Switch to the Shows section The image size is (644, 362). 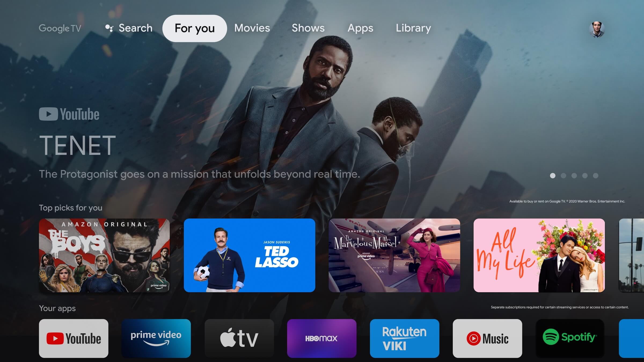point(308,28)
